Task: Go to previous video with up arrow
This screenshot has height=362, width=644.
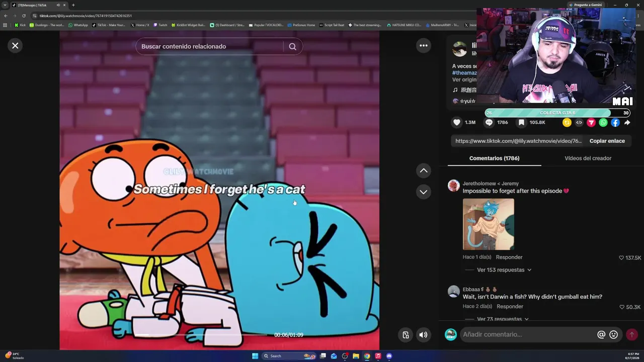Action: [424, 171]
